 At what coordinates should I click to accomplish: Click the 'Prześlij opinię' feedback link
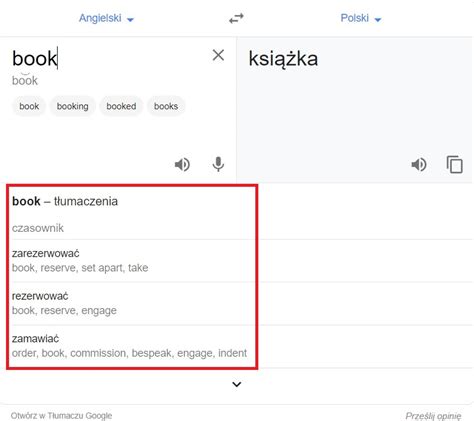433,416
